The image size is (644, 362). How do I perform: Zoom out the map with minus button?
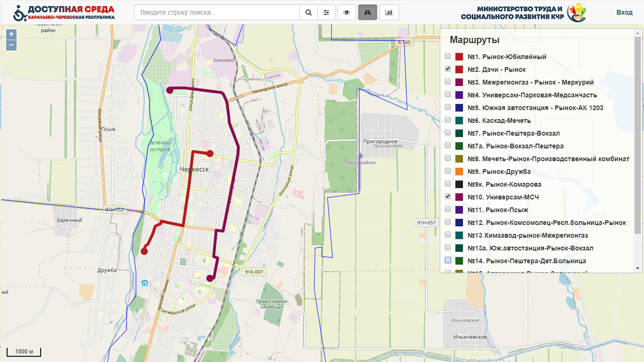11,46
